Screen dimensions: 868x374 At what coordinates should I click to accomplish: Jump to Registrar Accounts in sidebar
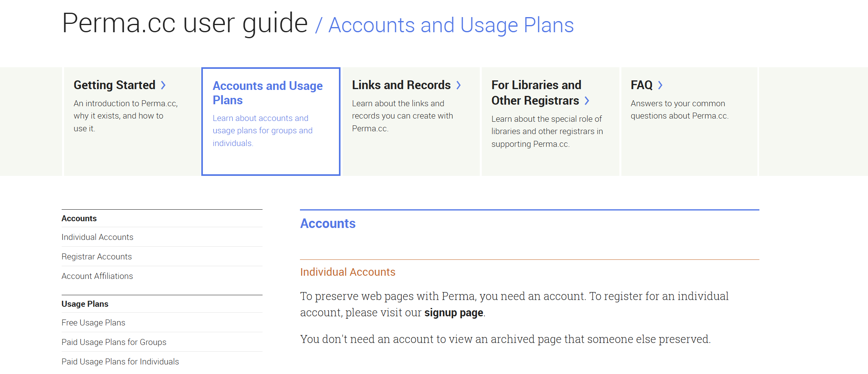click(97, 257)
